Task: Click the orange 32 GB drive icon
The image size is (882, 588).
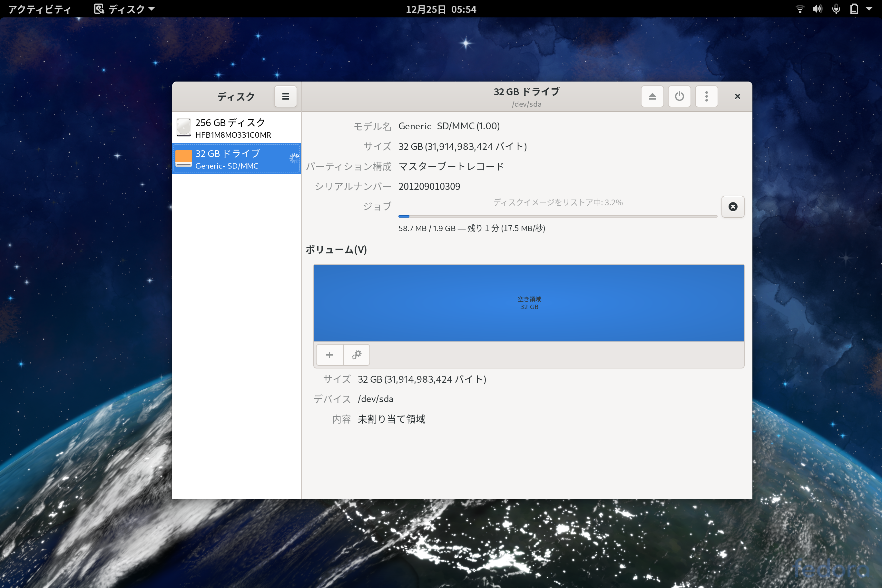Action: (x=184, y=158)
